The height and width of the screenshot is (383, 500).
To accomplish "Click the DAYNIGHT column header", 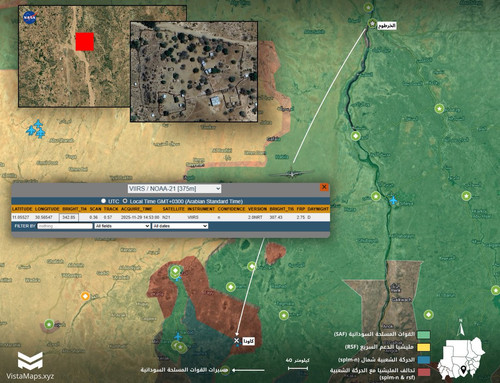I will tap(318, 209).
